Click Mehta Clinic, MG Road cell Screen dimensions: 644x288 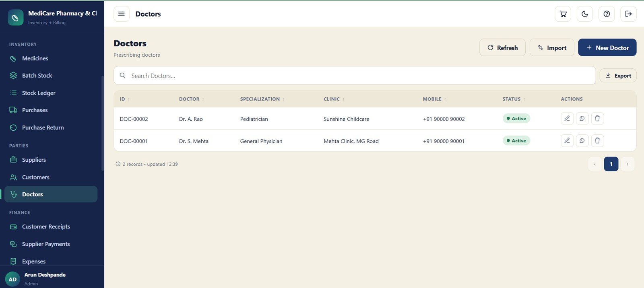click(x=351, y=141)
